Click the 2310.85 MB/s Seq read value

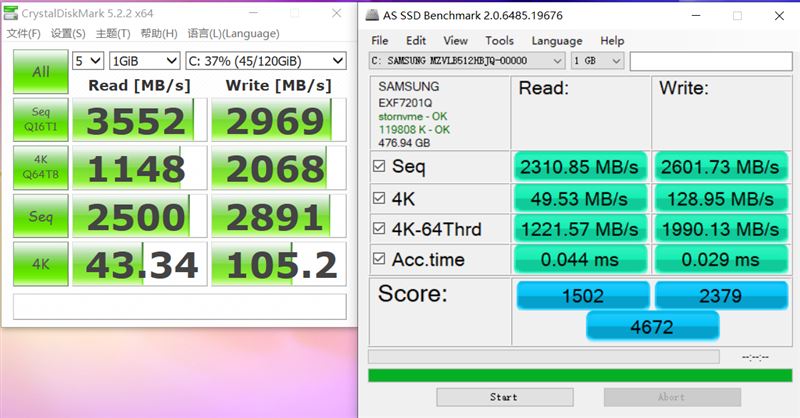pyautogui.click(x=580, y=167)
